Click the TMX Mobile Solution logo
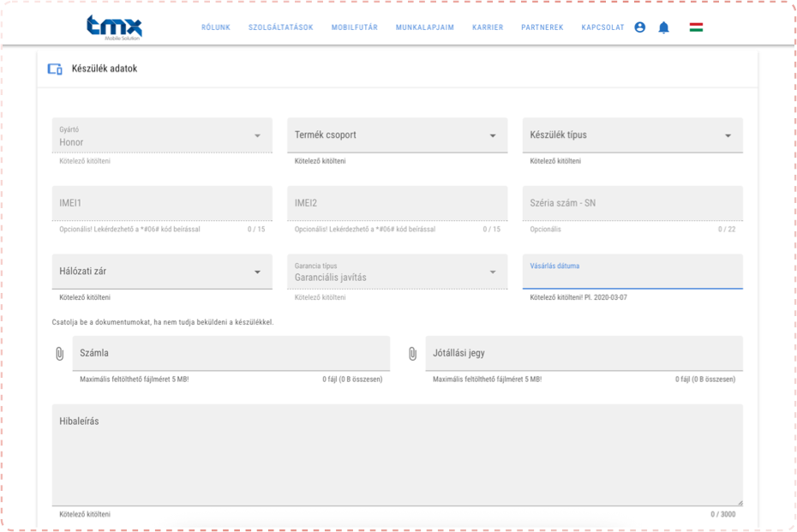Image resolution: width=797 pixels, height=532 pixels. click(x=114, y=27)
